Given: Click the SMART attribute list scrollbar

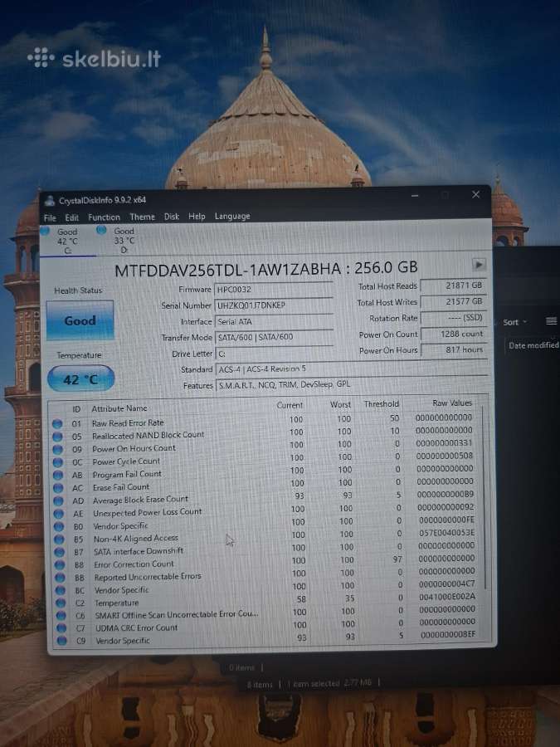Looking at the screenshot, I should click(x=485, y=498).
